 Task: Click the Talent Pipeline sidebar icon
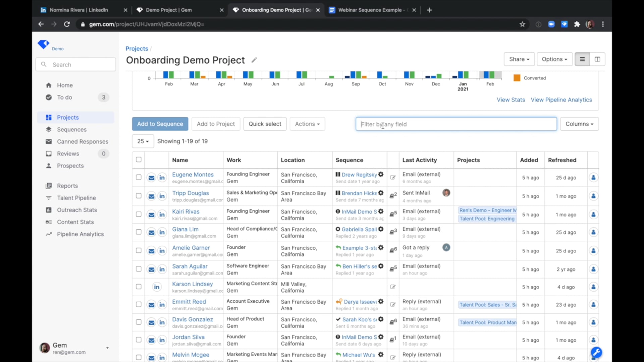click(x=49, y=198)
